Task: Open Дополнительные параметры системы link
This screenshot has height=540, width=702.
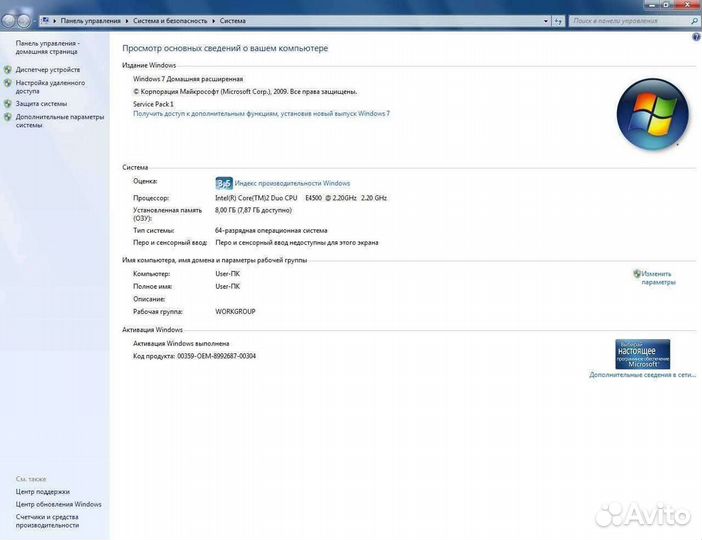Action: click(60, 121)
